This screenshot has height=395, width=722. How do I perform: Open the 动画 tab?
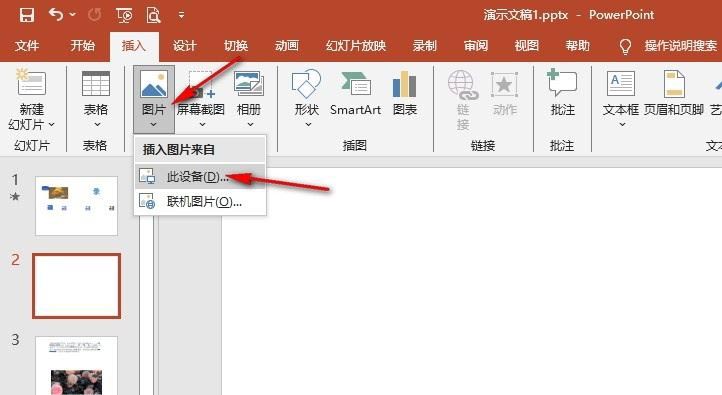(287, 46)
